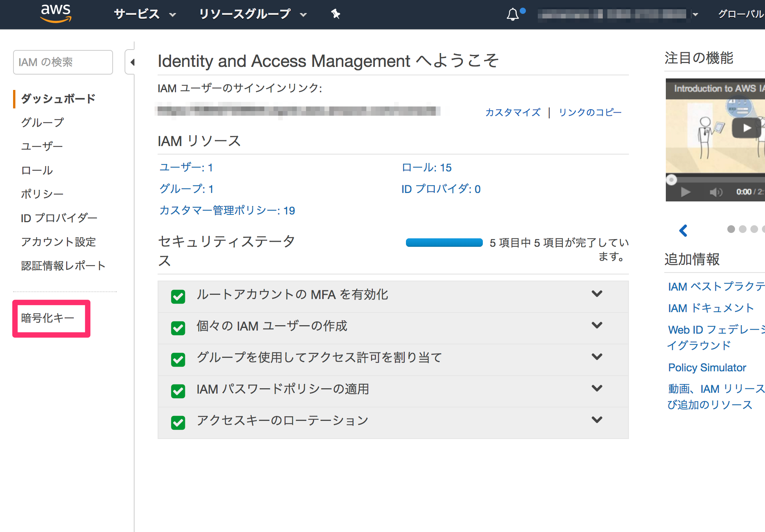765x532 pixels.
Task: Open ID プロバイダー in the sidebar
Action: [x=59, y=218]
